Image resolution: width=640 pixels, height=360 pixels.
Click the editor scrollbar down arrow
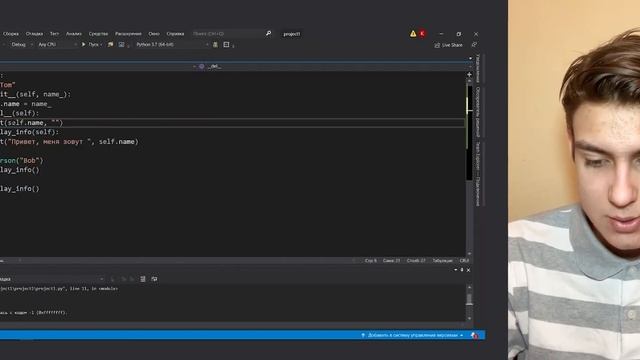tap(469, 253)
